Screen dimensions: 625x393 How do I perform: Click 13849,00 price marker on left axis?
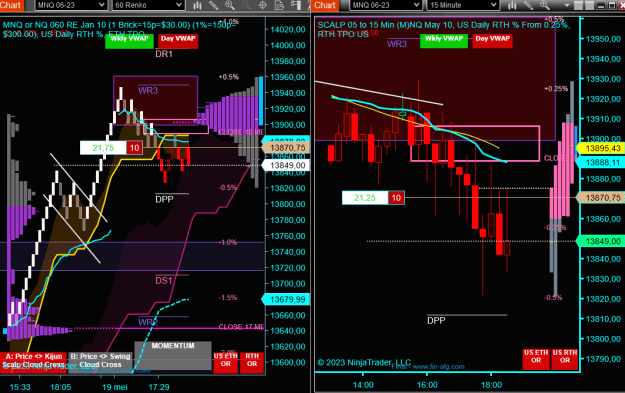(286, 165)
